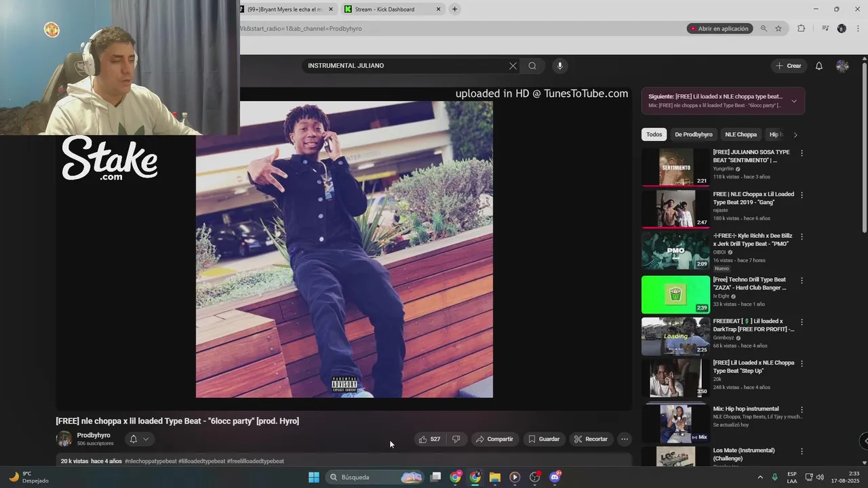Open the YouTube account avatar menu
The width and height of the screenshot is (868, 488).
[x=842, y=66]
